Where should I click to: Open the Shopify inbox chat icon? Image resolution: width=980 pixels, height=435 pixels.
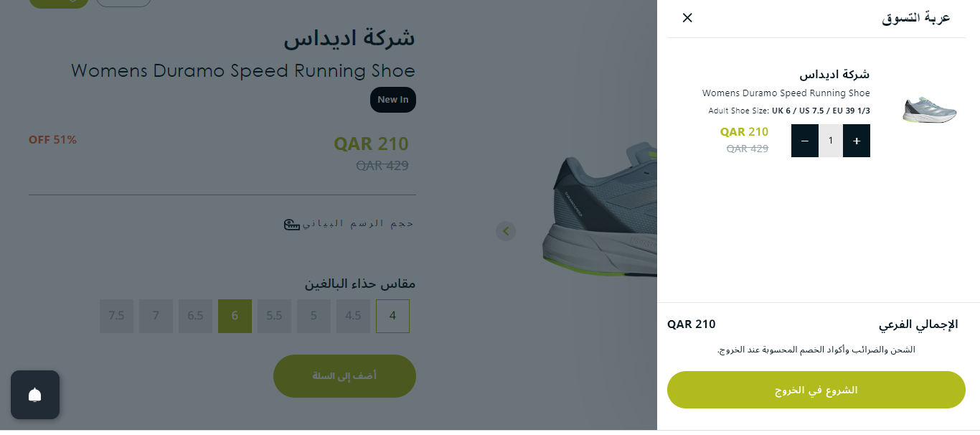point(35,395)
